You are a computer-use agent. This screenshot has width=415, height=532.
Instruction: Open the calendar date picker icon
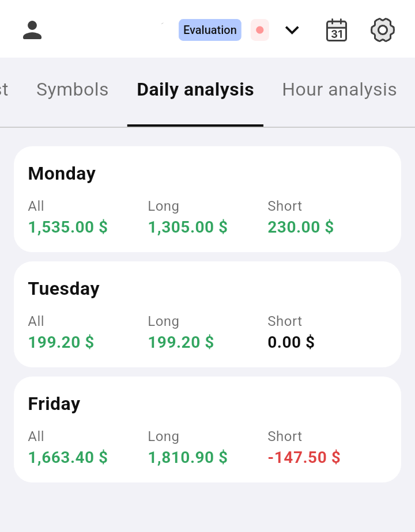tap(337, 30)
